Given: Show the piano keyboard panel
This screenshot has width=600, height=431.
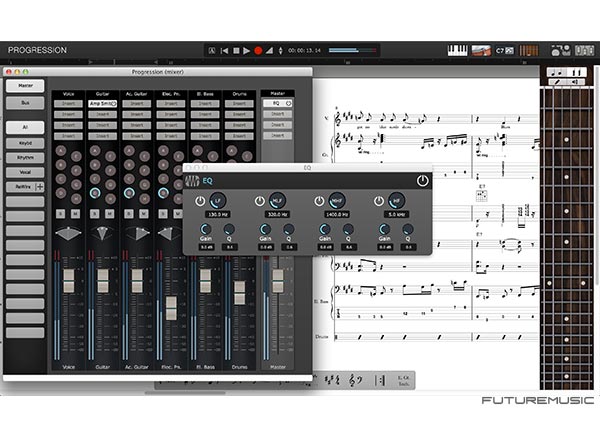Looking at the screenshot, I should [x=458, y=51].
